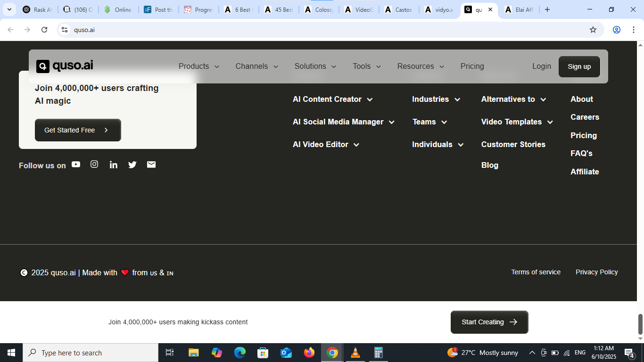Screen dimensions: 644x362
Task: Click the Start Creating button
Action: tap(489, 322)
